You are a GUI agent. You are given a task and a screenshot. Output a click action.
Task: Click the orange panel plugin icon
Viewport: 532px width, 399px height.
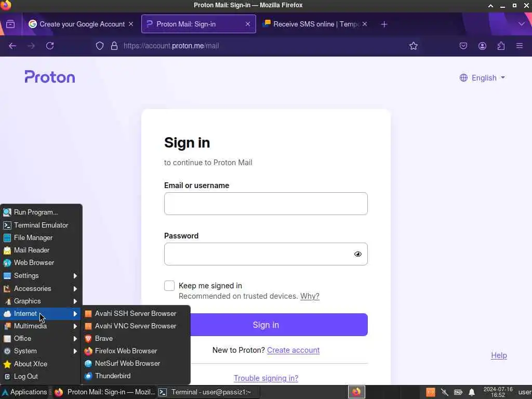pyautogui.click(x=431, y=392)
